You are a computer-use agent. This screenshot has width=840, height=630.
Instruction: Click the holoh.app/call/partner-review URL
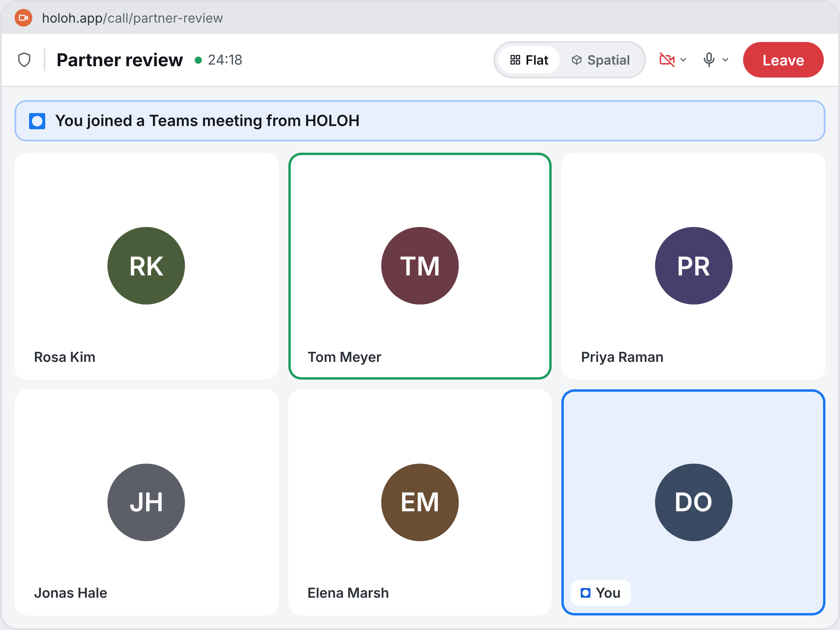[x=132, y=18]
